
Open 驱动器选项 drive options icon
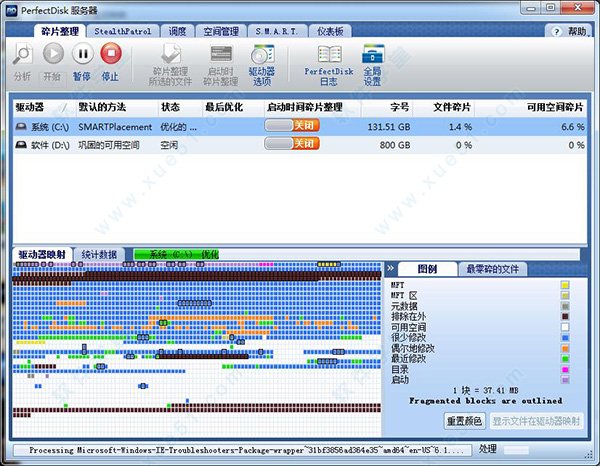click(262, 54)
